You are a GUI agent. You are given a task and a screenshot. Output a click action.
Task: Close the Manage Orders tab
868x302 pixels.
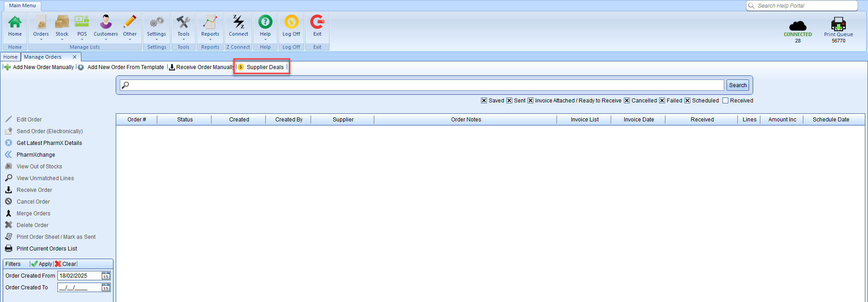coord(75,57)
